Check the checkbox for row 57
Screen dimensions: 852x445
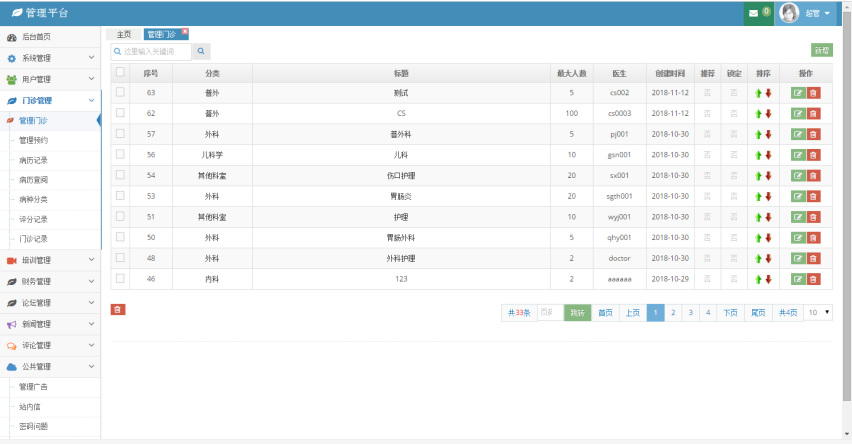coord(120,134)
